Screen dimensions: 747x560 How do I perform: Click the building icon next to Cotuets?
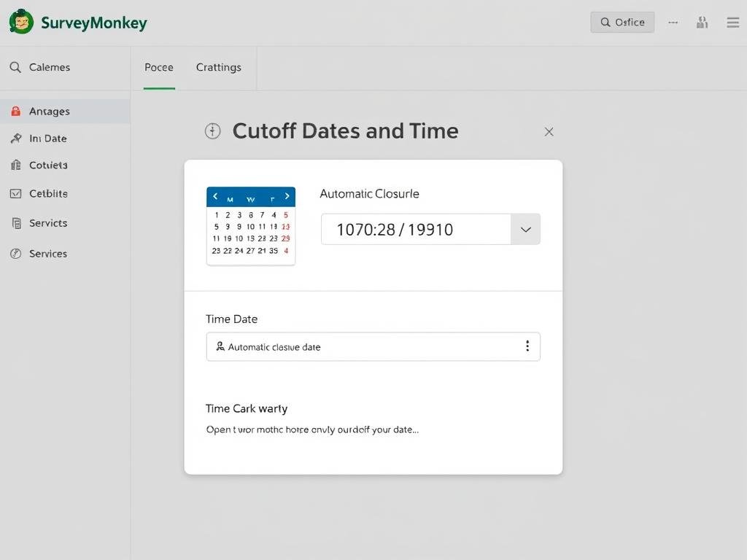pyautogui.click(x=16, y=166)
